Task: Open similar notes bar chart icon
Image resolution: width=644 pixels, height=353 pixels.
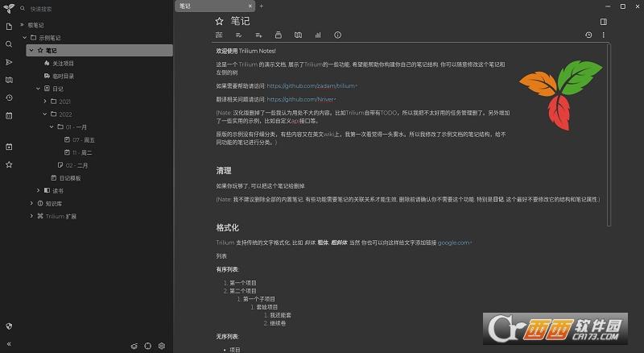Action: 318,35
